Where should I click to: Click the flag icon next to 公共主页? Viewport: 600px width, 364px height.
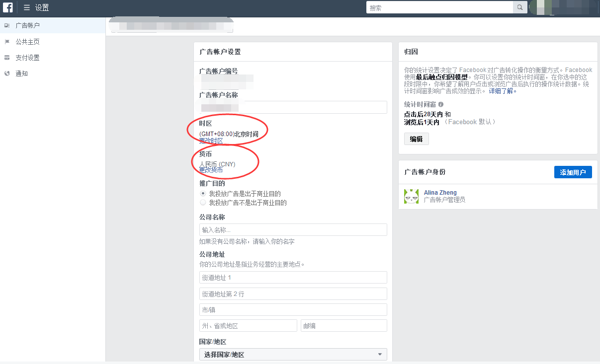coord(7,41)
